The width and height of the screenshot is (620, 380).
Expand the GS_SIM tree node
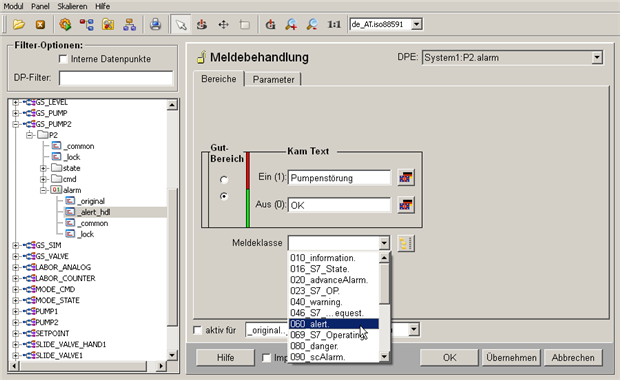tap(15, 246)
